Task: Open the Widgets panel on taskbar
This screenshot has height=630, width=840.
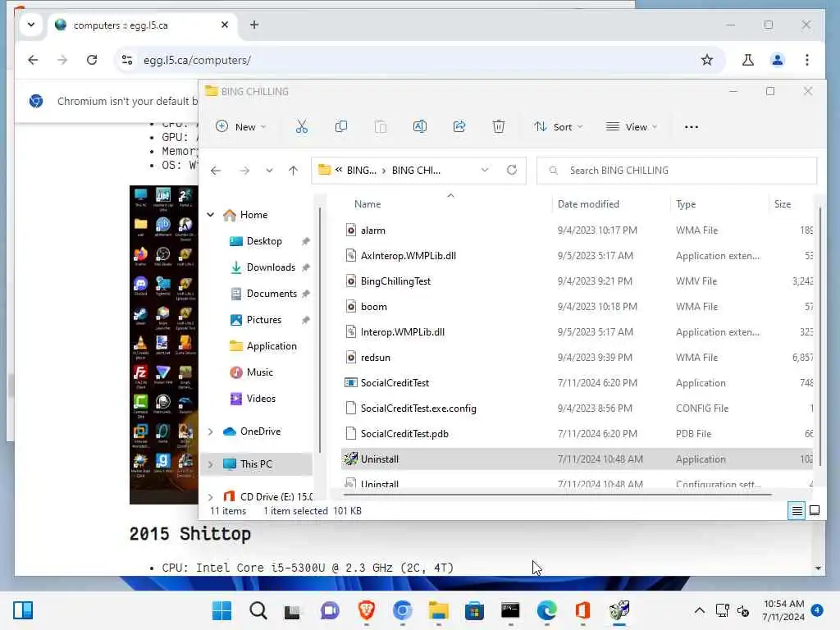Action: pyautogui.click(x=23, y=610)
